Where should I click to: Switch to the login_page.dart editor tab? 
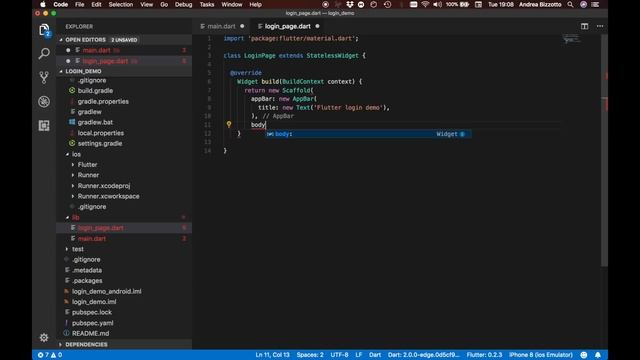[x=288, y=26]
